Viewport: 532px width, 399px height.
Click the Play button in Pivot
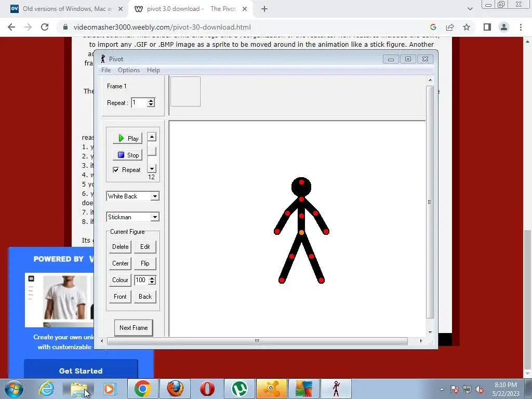point(128,138)
